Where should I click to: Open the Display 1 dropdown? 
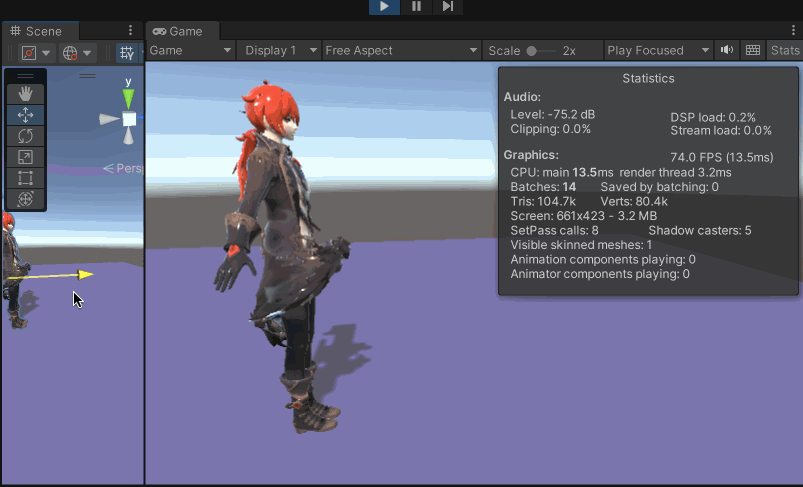tap(280, 50)
